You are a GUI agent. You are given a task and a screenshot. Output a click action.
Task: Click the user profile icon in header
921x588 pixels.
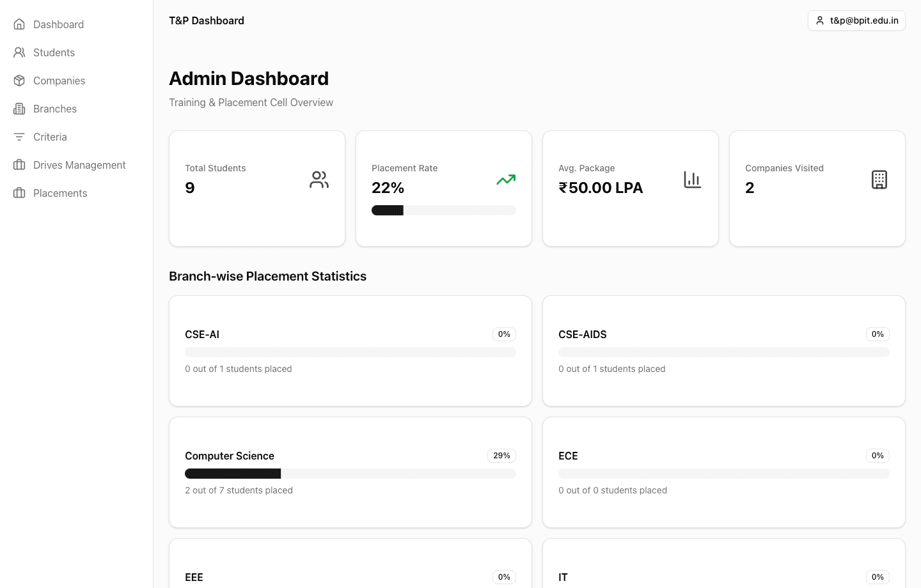point(820,20)
